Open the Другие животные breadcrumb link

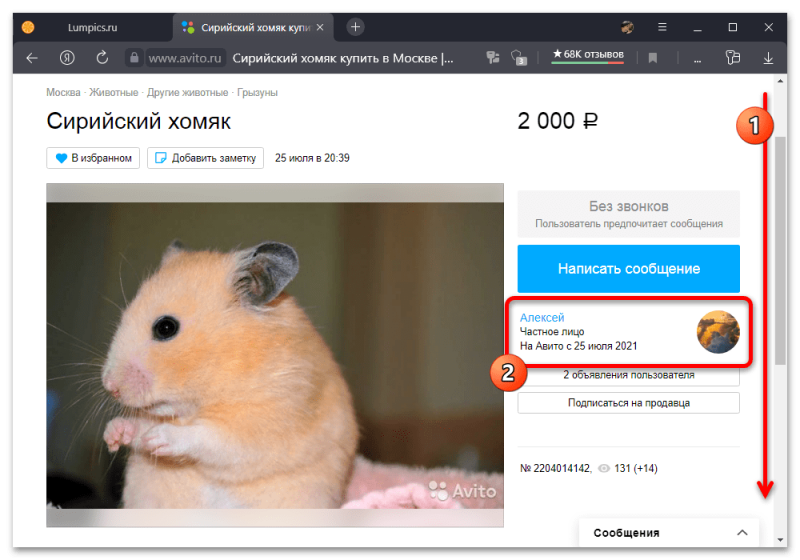(x=187, y=92)
